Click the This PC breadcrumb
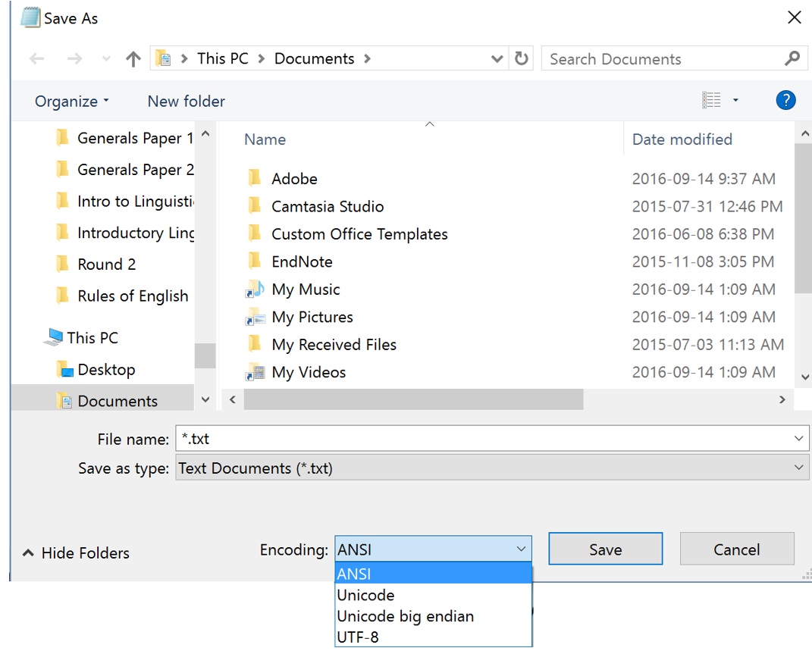 pyautogui.click(x=222, y=58)
